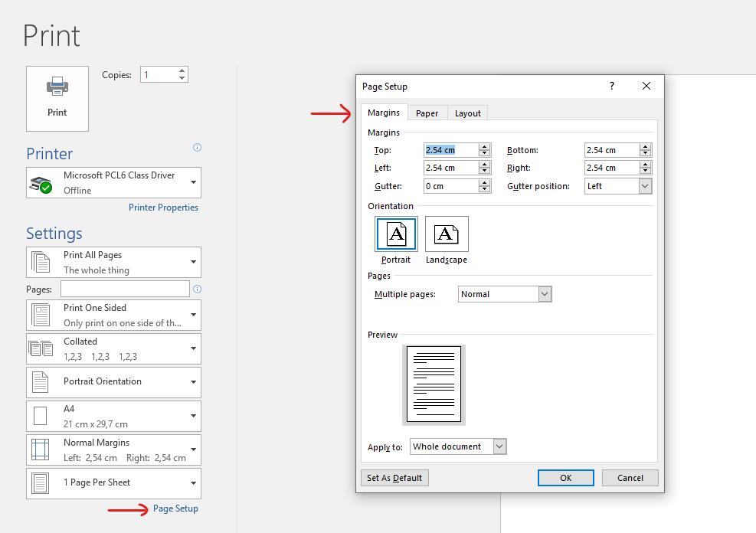The image size is (756, 533).
Task: Expand the Print All Pages dropdown
Action: (193, 262)
